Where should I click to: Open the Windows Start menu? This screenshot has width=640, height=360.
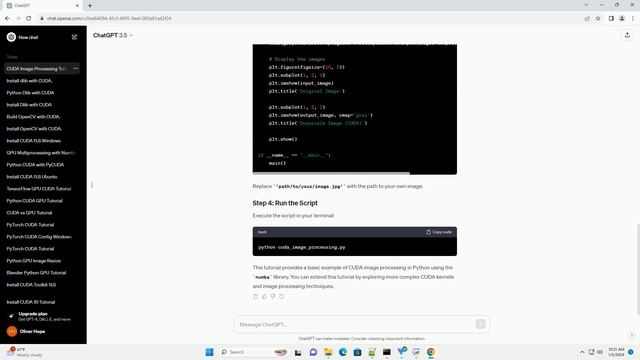tap(209, 352)
